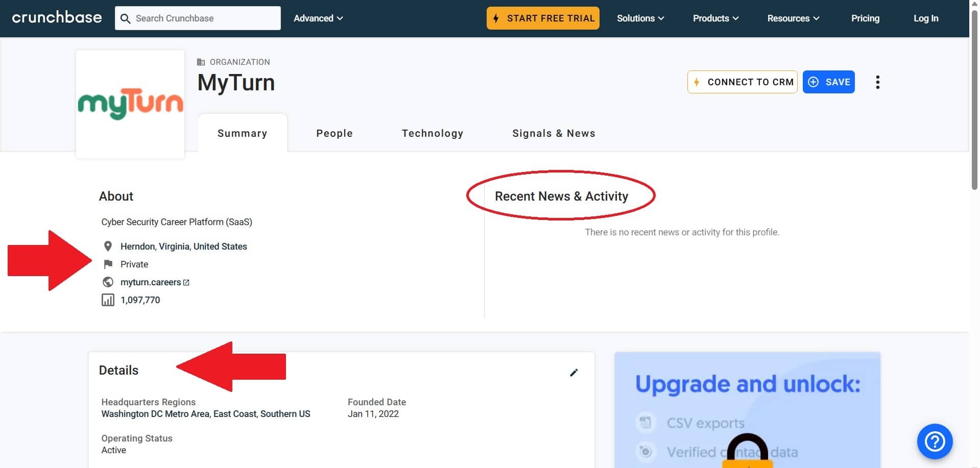Click the START FREE TRIAL button

pyautogui.click(x=542, y=18)
